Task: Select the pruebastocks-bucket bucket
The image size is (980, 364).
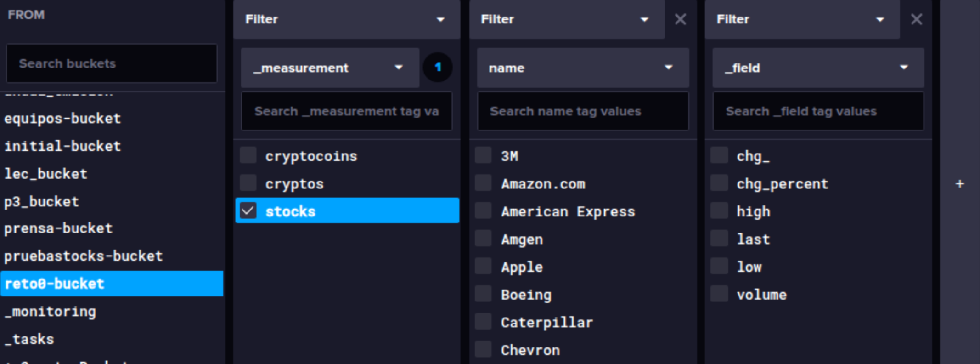Action: [x=84, y=256]
